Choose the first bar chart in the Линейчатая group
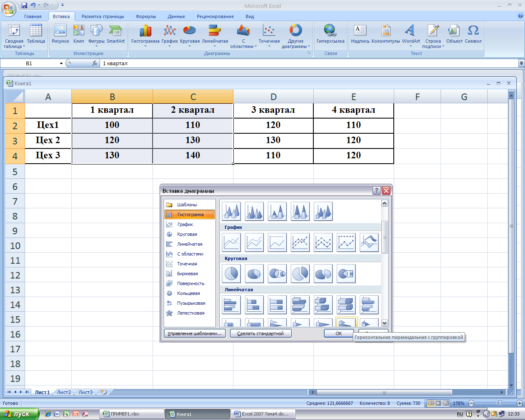This screenshot has width=525, height=420. 231,305
